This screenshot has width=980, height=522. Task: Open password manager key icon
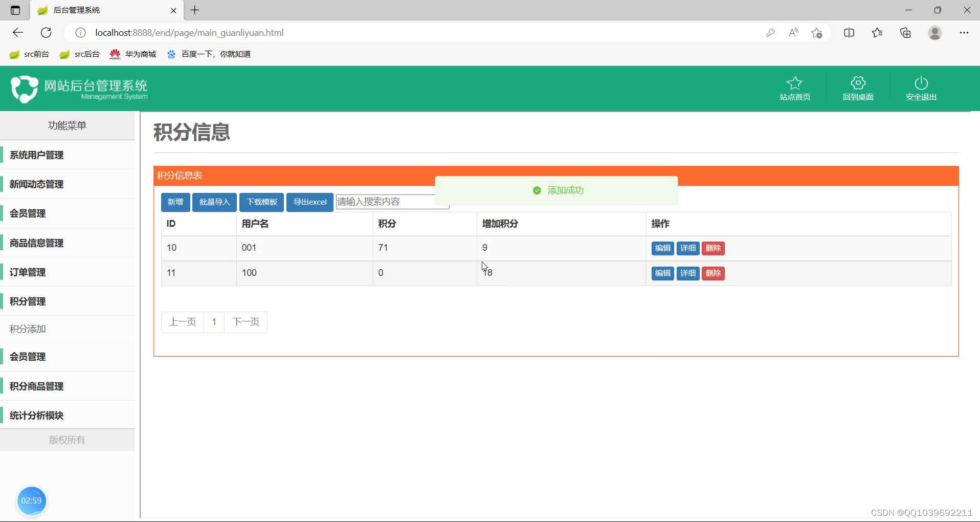[x=770, y=33]
